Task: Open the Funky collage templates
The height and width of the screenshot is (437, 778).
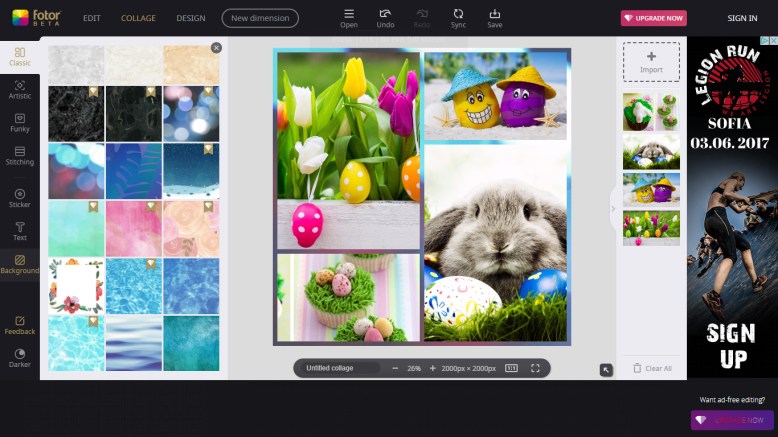Action: (x=20, y=122)
